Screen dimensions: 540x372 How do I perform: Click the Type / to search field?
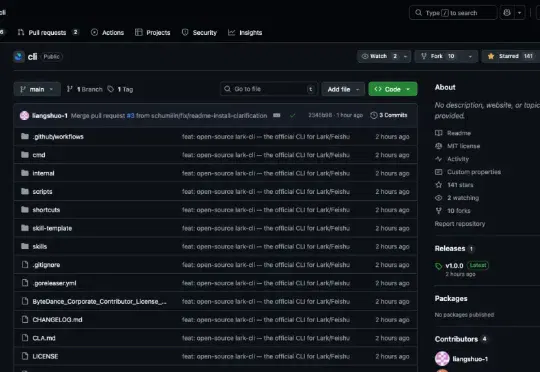pyautogui.click(x=453, y=13)
